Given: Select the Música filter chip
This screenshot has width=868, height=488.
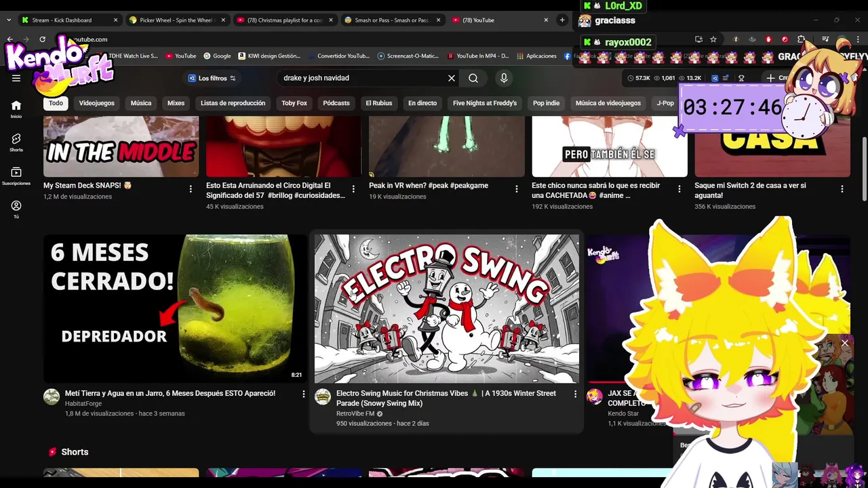Looking at the screenshot, I should (x=141, y=103).
